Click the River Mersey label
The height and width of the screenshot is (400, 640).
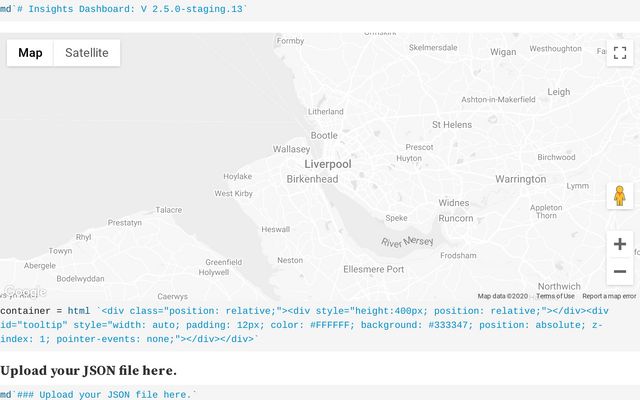pos(406,242)
